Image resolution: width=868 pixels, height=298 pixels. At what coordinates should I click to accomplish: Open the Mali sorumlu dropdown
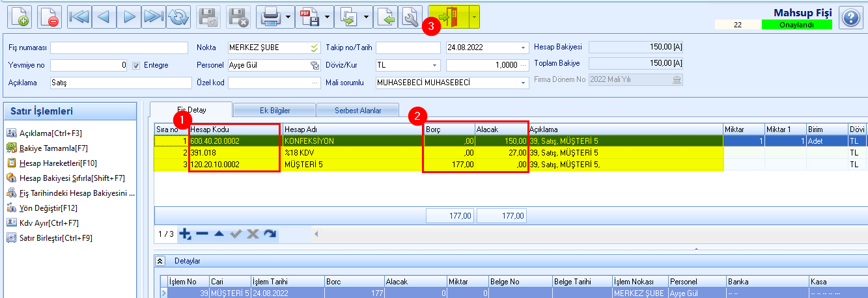pos(524,83)
